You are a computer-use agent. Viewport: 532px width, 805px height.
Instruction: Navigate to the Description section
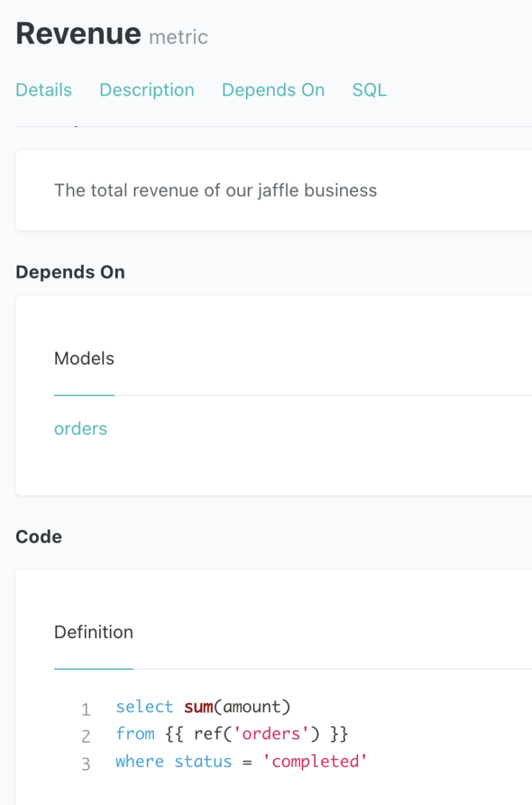click(146, 89)
